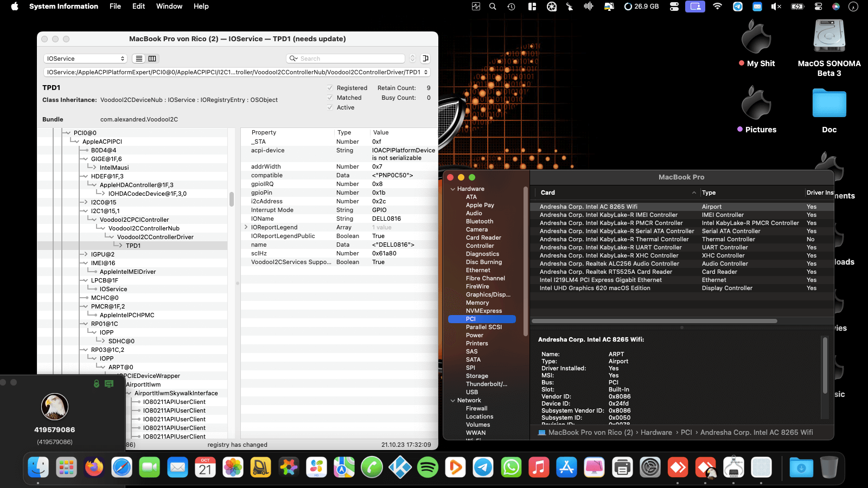This screenshot has width=868, height=488.
Task: Open System Settings gear in Dock
Action: (650, 467)
